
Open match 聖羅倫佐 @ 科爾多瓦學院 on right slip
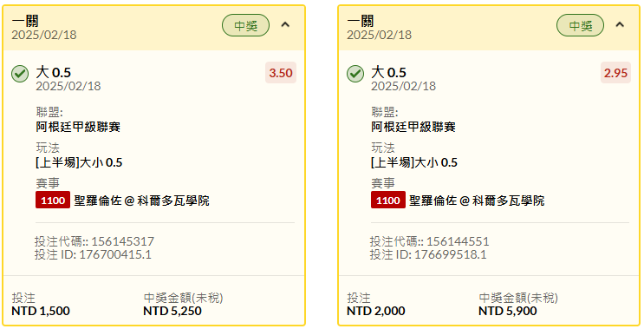pos(477,201)
